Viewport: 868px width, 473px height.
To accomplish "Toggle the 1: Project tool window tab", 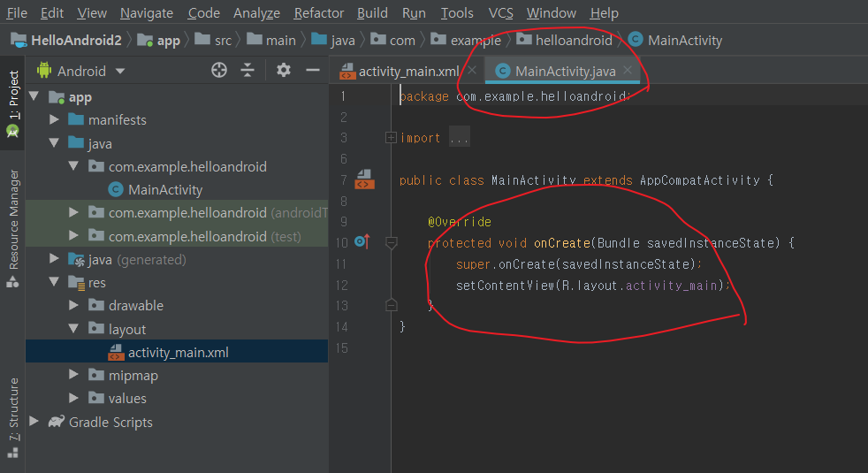I will coord(12,103).
